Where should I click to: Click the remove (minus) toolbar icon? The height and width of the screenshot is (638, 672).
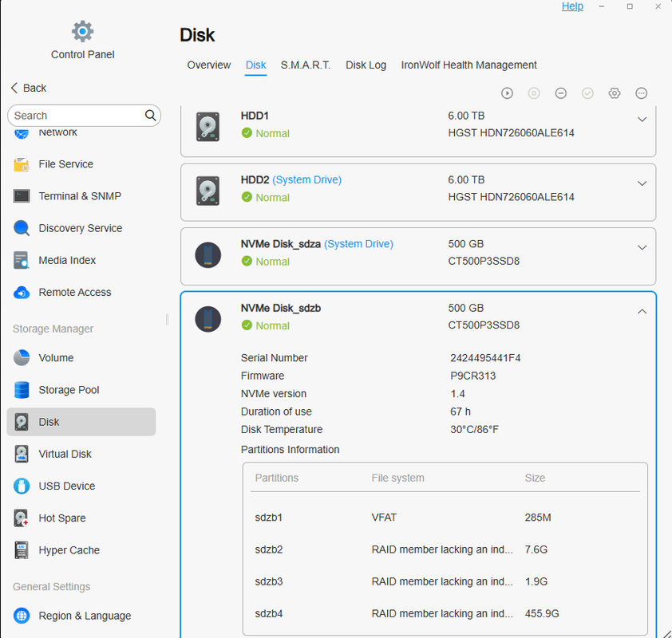click(x=560, y=93)
